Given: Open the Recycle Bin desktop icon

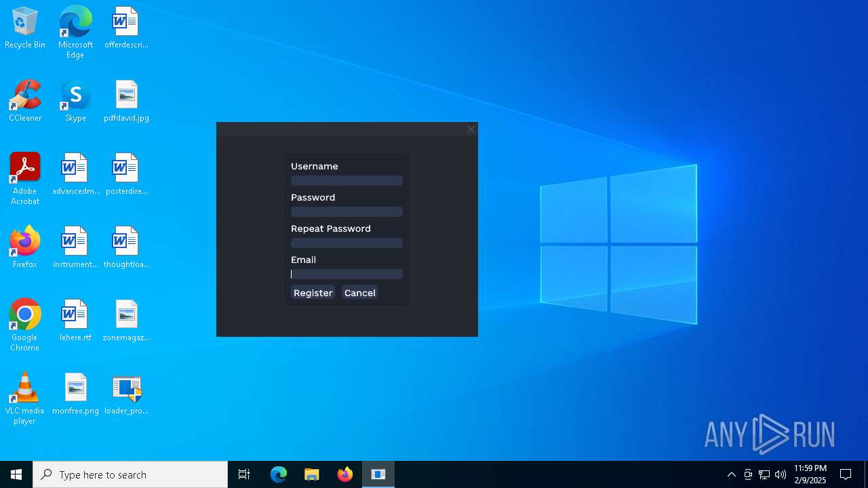Looking at the screenshot, I should [25, 28].
